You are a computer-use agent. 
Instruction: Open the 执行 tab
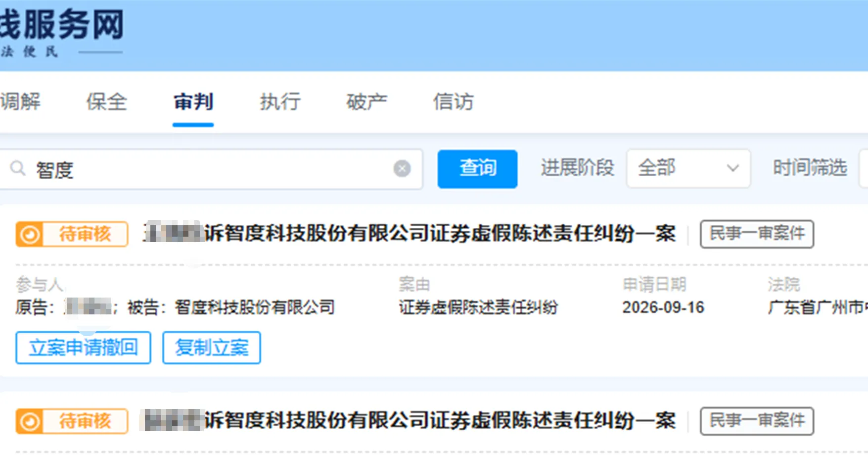click(x=280, y=101)
